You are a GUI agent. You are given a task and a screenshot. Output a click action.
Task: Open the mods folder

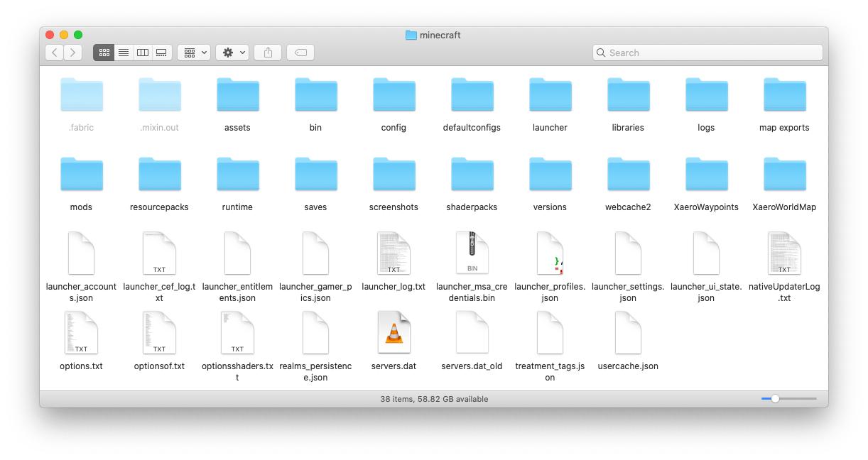pyautogui.click(x=81, y=174)
